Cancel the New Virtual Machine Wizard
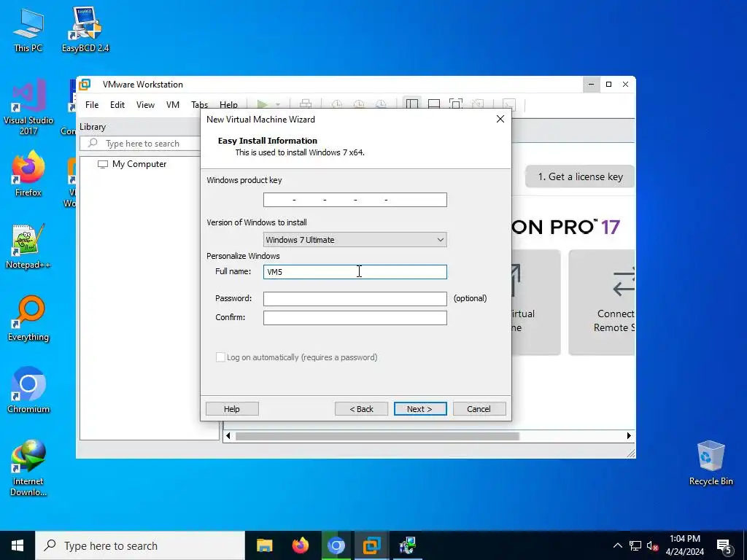Viewport: 747px width, 560px height. click(479, 409)
